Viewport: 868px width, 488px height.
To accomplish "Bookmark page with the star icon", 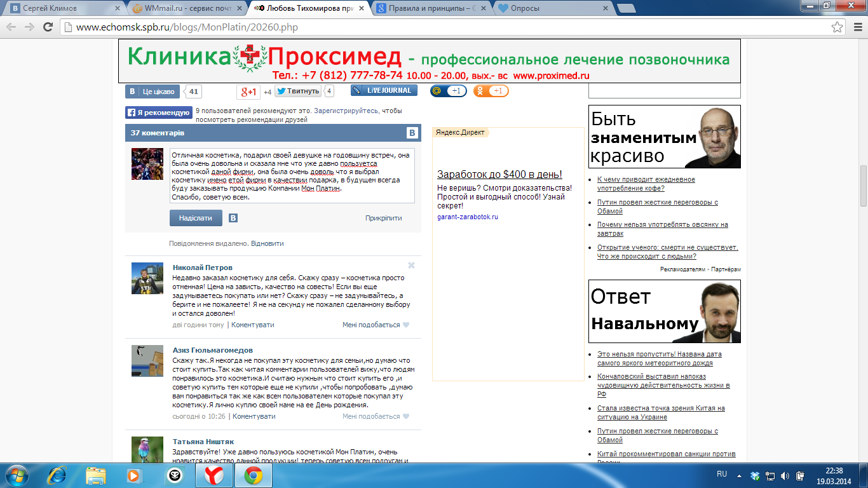I will (x=837, y=27).
